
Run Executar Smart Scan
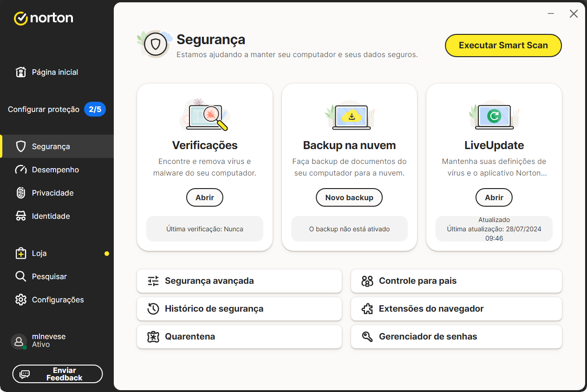[x=503, y=46]
